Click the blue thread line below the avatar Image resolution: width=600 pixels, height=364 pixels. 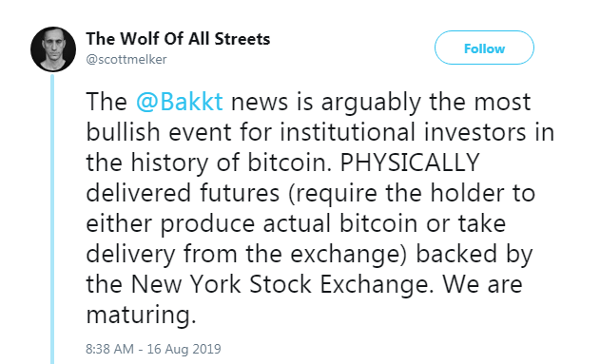click(52, 219)
